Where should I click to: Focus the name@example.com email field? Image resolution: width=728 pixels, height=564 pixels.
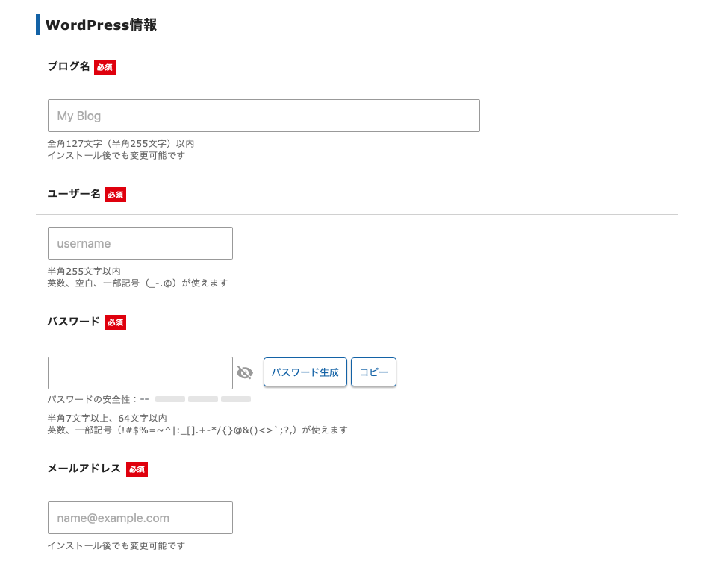tap(140, 518)
